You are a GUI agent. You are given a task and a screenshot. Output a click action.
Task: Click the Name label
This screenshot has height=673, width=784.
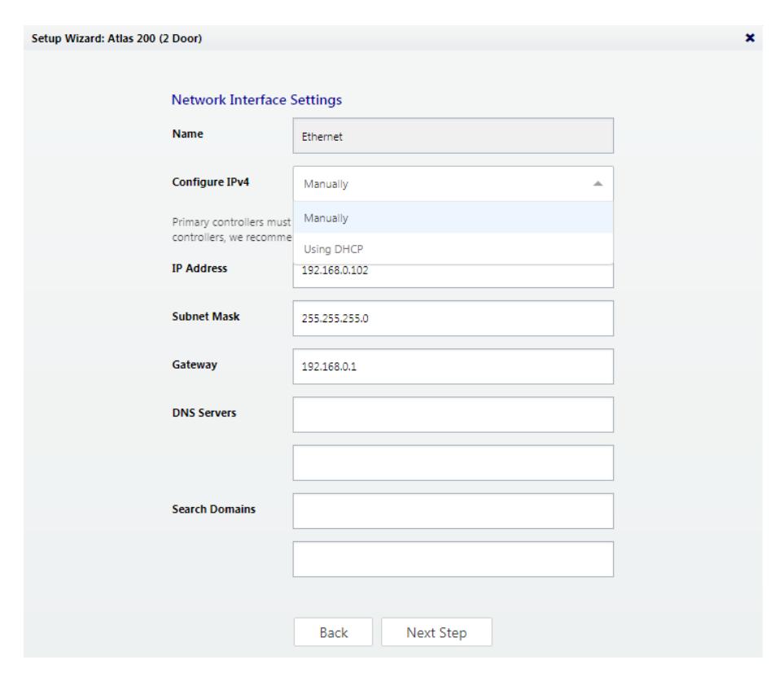point(187,134)
